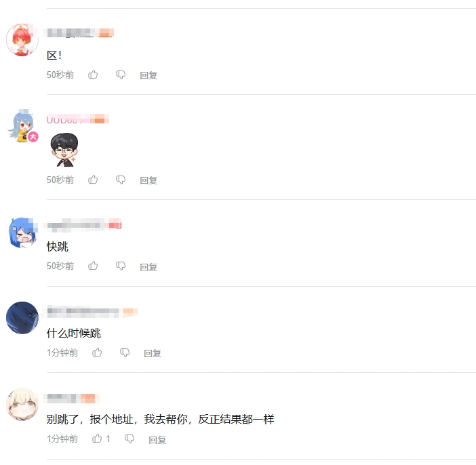Reply to the "快跳" comment

(x=148, y=267)
